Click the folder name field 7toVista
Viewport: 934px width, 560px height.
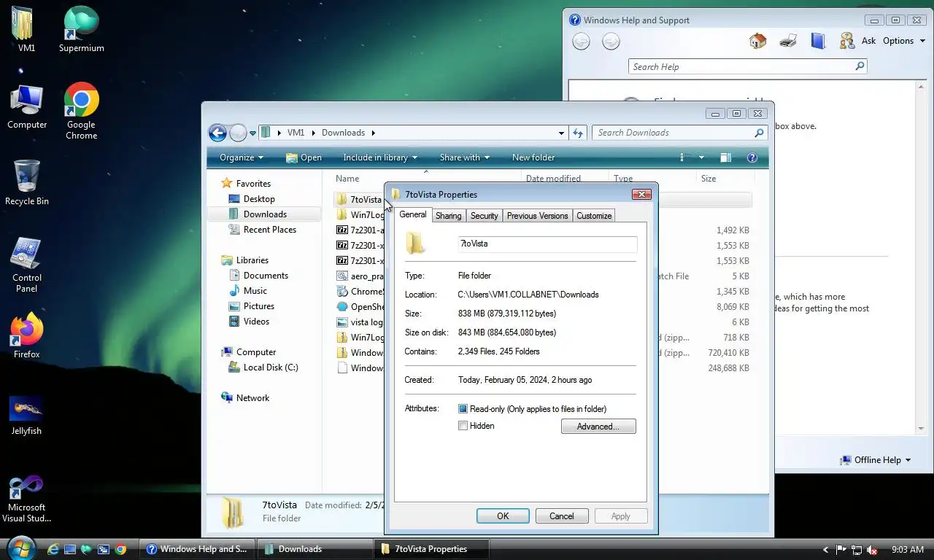coord(547,244)
